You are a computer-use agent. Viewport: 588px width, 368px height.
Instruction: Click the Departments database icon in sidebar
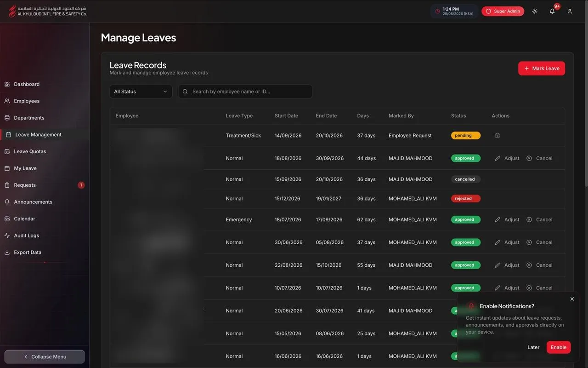pos(7,118)
